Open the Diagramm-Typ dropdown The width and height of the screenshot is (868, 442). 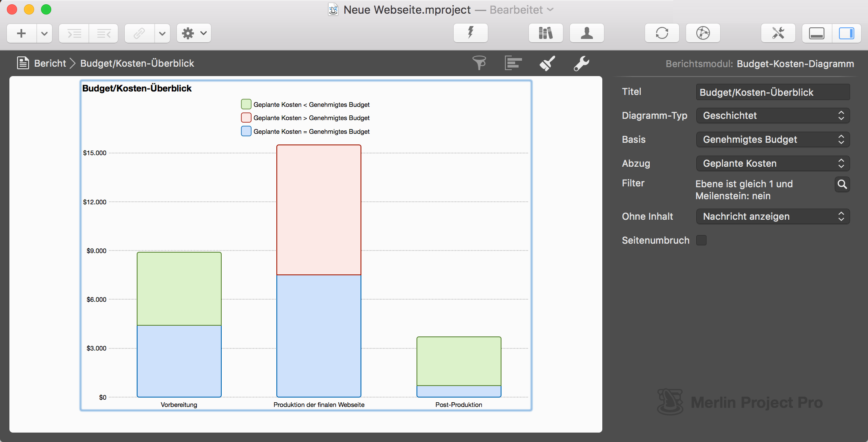(773, 115)
